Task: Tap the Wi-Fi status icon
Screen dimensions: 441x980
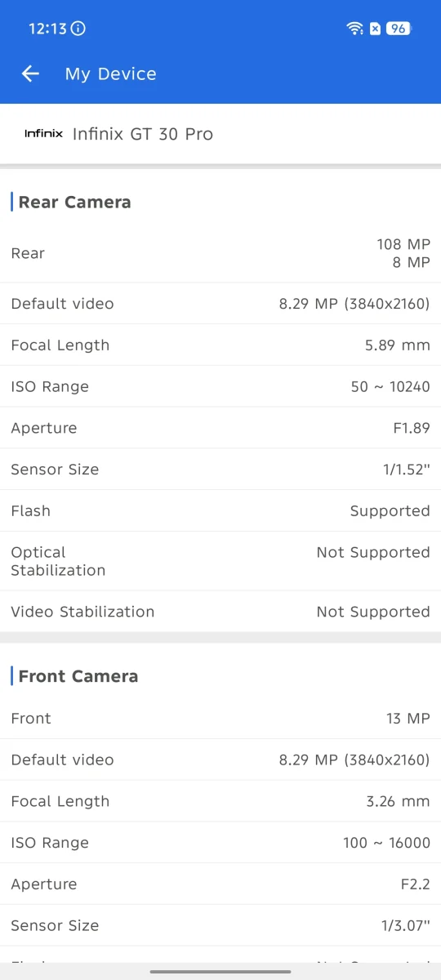Action: click(x=354, y=29)
